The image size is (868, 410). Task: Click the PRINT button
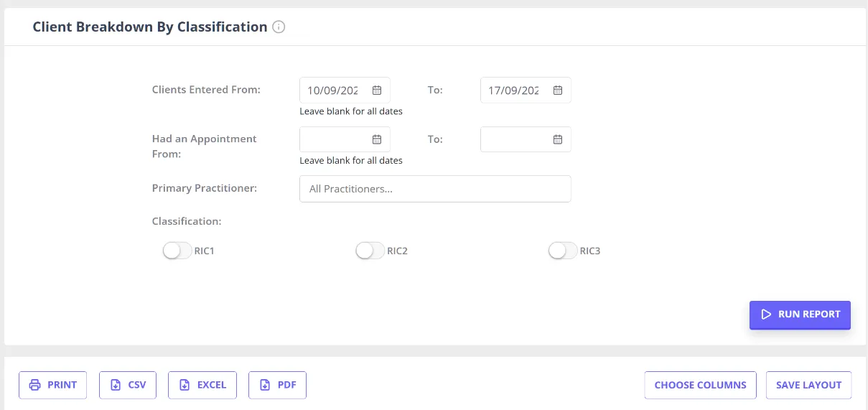pos(53,385)
